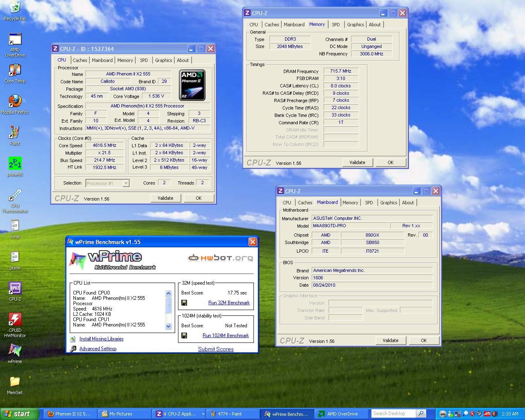Click scroll-down arrow in CPU List

tap(168, 326)
